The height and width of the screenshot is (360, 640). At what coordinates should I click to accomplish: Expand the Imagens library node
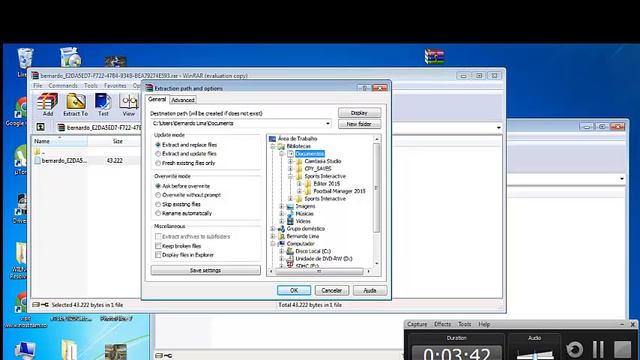click(x=282, y=206)
